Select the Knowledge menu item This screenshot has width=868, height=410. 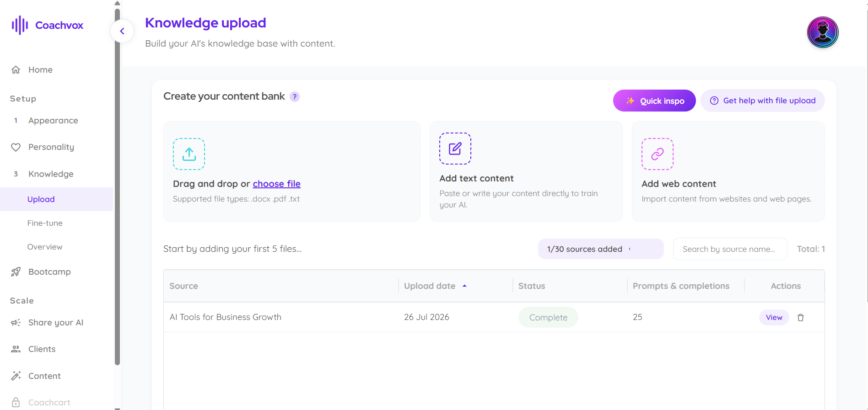tap(51, 174)
